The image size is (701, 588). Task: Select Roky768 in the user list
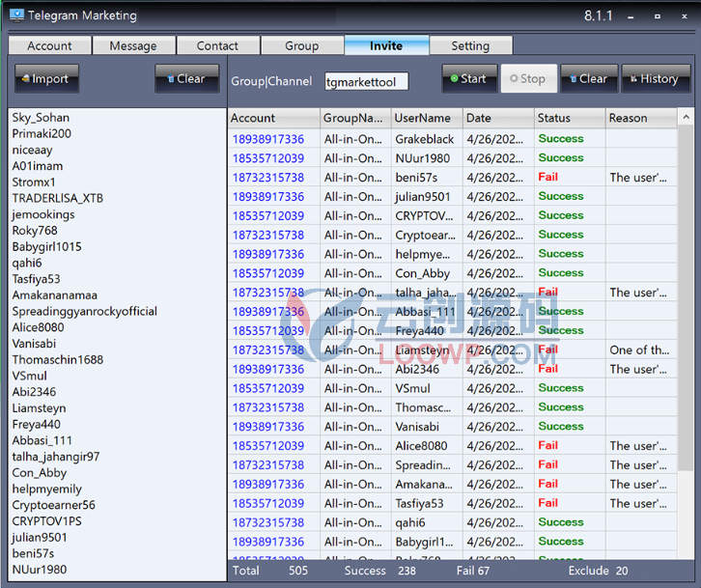[x=35, y=231]
